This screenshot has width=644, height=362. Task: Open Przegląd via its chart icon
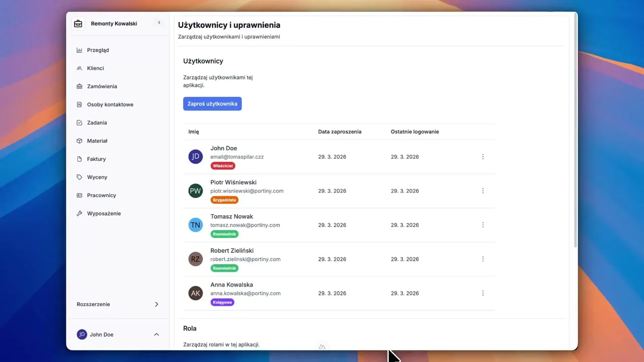click(79, 50)
